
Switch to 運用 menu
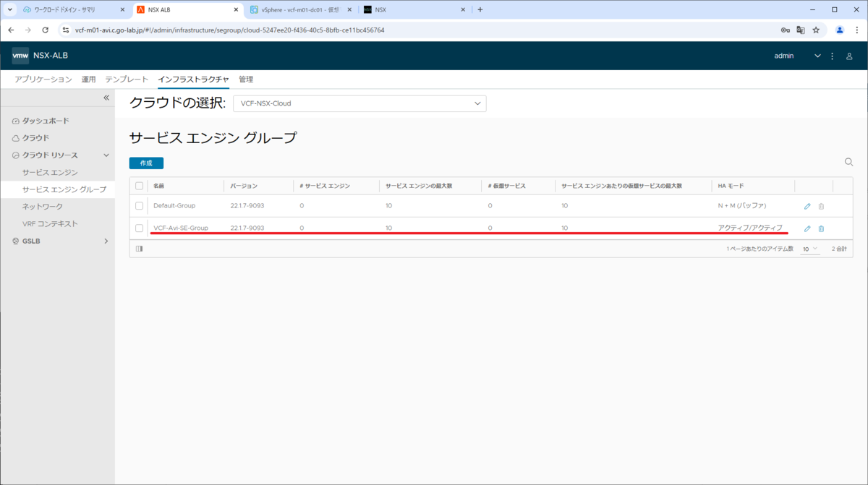coord(88,80)
